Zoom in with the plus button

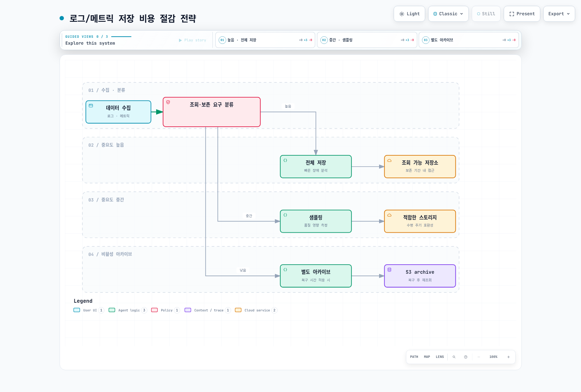(x=508, y=357)
